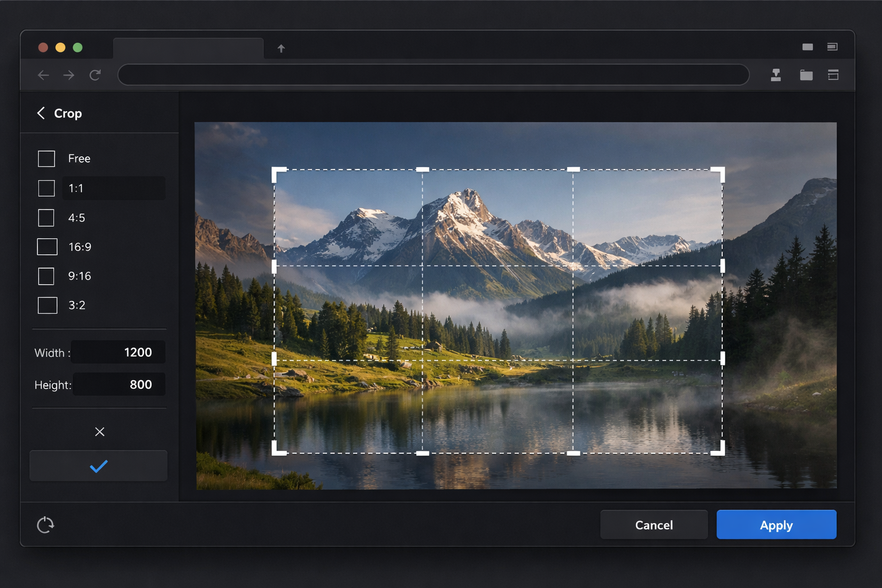
Task: Click the browser reload icon
Action: pos(95,75)
